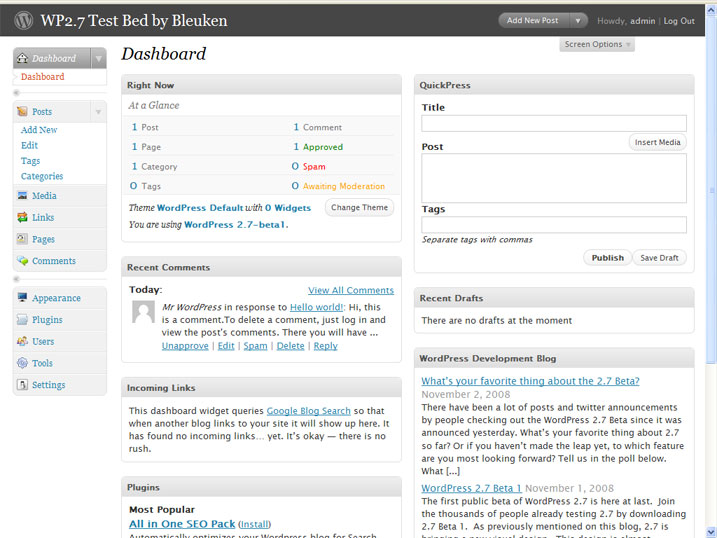Click the Tools icon in sidebar
This screenshot has height=538, width=717.
pos(22,363)
